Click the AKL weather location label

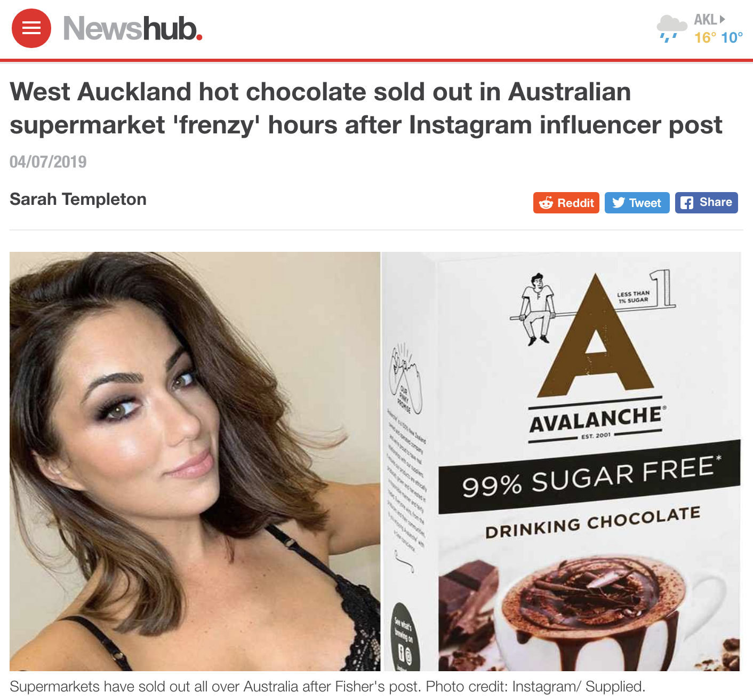click(705, 20)
